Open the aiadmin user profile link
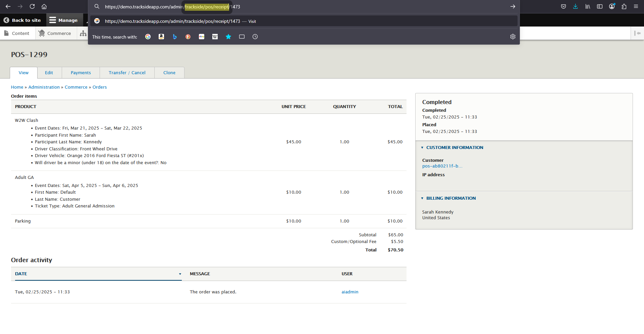Image resolution: width=644 pixels, height=334 pixels. pyautogui.click(x=350, y=292)
